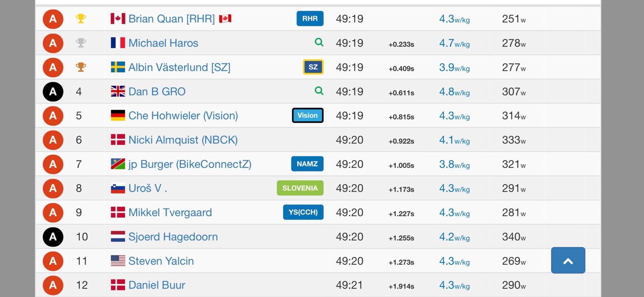This screenshot has width=644, height=297.
Task: Open rider profile Nicki Almquist (NBCK)
Action: (x=183, y=140)
